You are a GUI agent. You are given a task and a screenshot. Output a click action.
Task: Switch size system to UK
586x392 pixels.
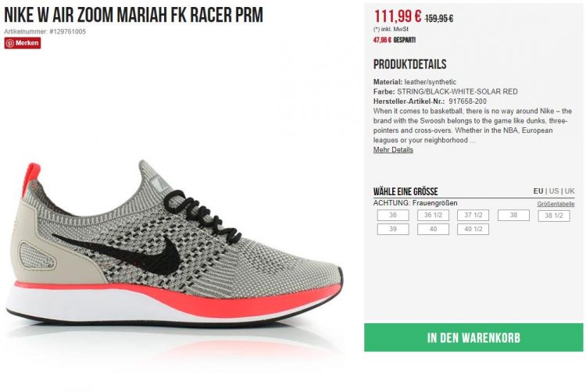coord(570,191)
